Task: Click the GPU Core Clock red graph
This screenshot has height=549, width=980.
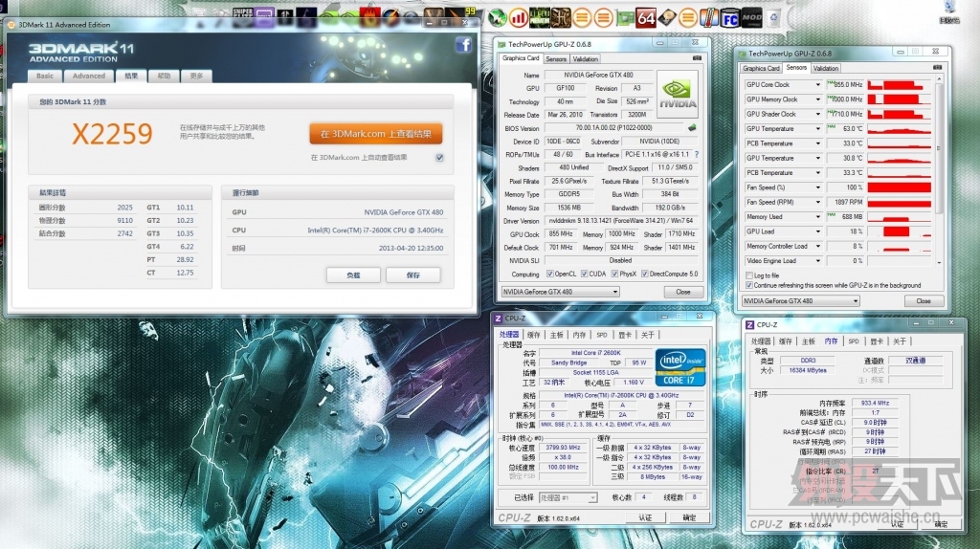Action: click(900, 84)
